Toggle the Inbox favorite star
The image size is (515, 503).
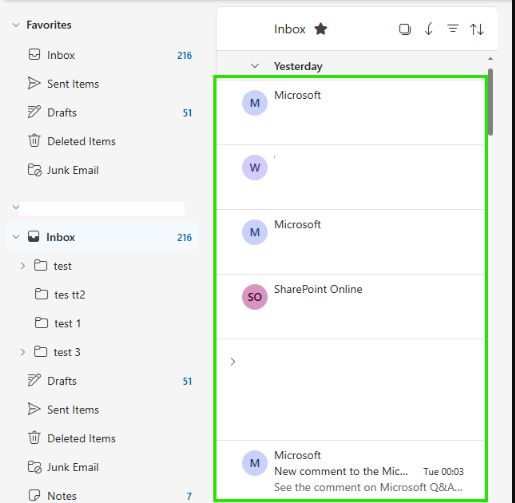click(321, 29)
